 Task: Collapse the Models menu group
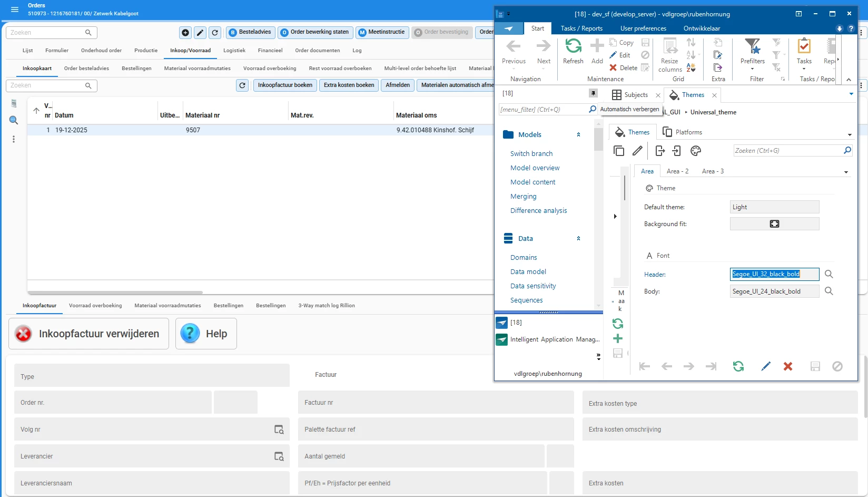click(578, 135)
